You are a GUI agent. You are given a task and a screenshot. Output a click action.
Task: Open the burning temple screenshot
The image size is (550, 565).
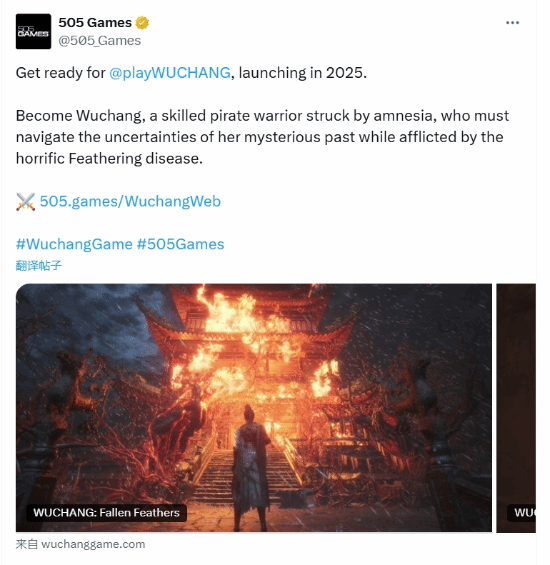(254, 408)
